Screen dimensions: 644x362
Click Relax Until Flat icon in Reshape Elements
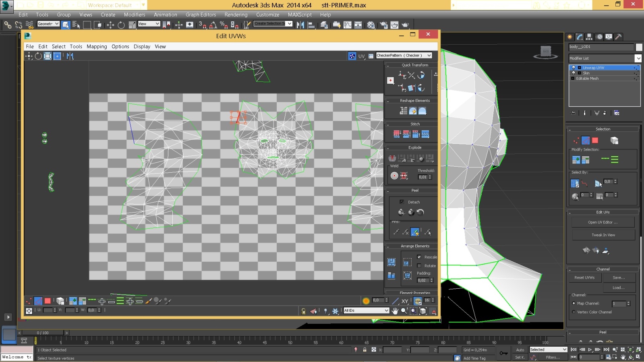(x=413, y=111)
